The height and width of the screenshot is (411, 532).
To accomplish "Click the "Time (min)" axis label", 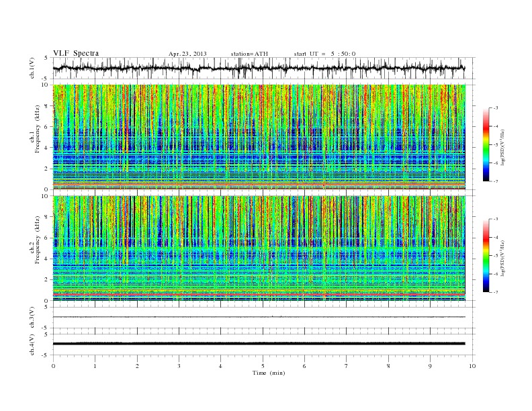I will click(269, 373).
